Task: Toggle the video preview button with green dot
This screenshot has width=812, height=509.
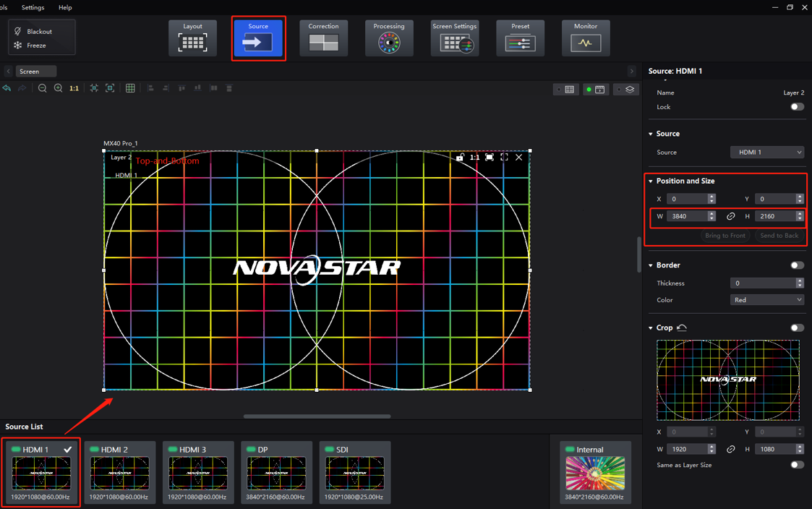Action: [596, 90]
